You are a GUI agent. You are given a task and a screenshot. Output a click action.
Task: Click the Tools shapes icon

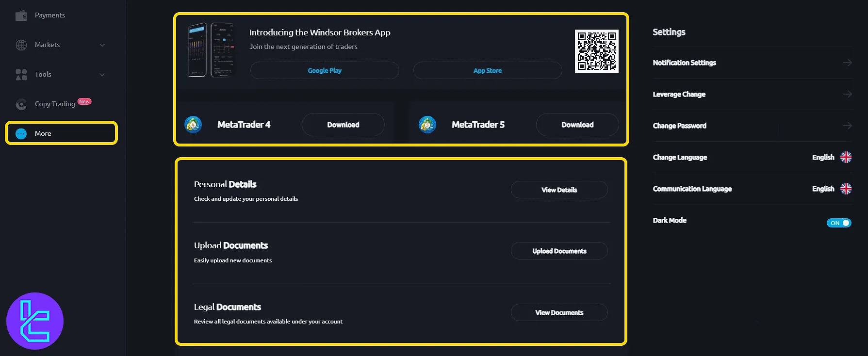pos(21,75)
